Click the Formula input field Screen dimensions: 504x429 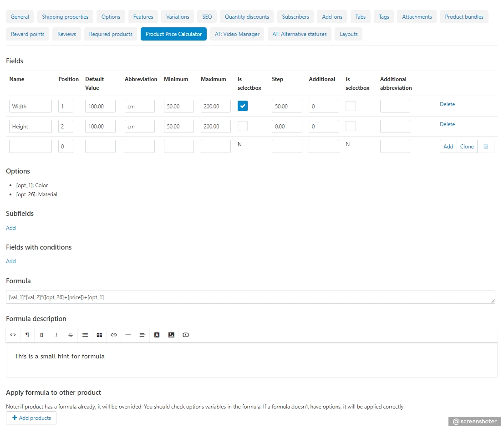[x=250, y=297]
